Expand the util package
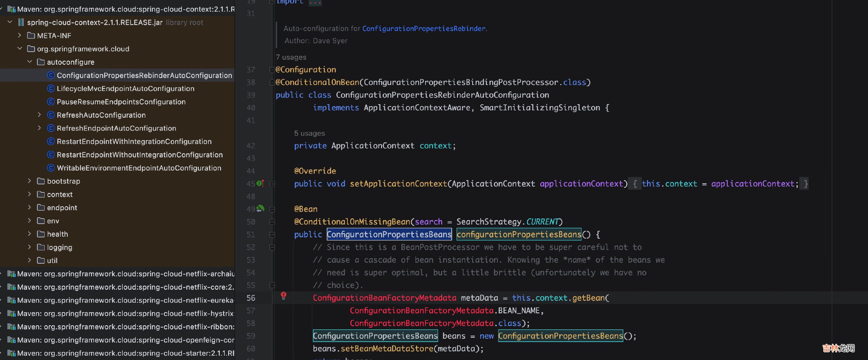The image size is (868, 360). coord(30,260)
